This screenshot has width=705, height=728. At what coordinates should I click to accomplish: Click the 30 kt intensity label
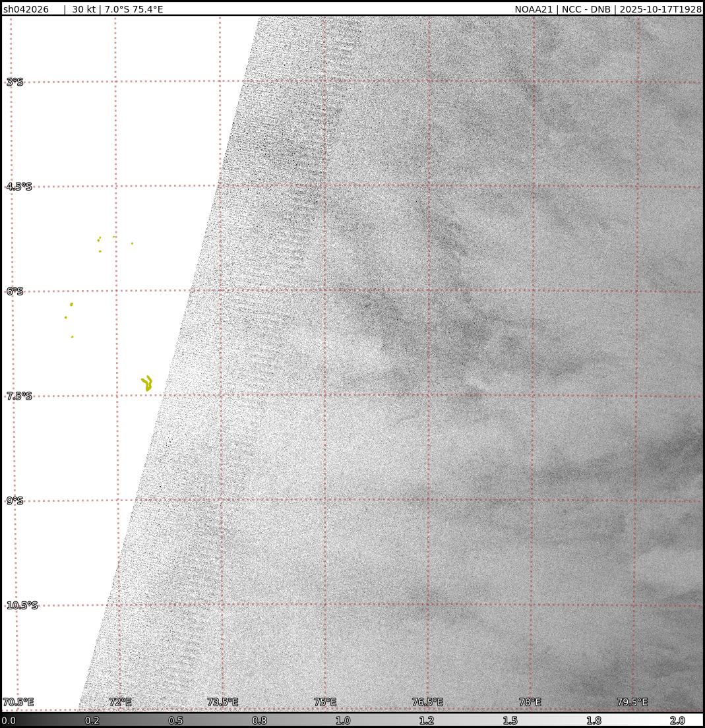(84, 9)
